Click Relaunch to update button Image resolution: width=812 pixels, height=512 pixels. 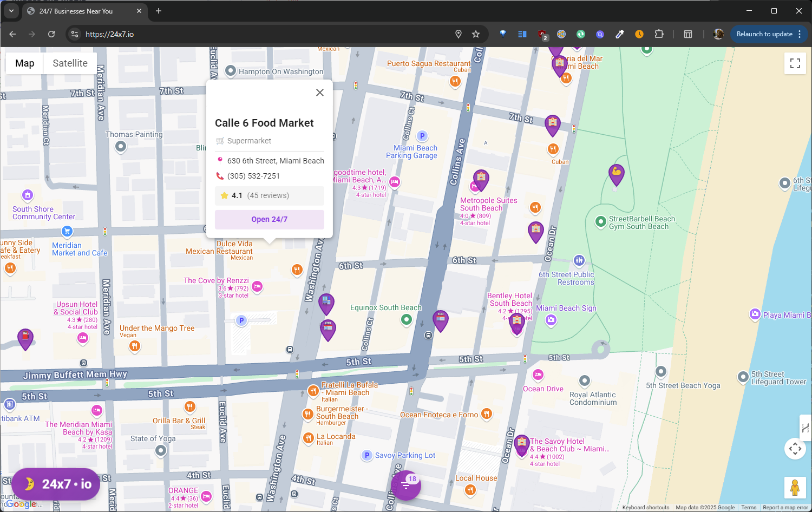point(764,34)
